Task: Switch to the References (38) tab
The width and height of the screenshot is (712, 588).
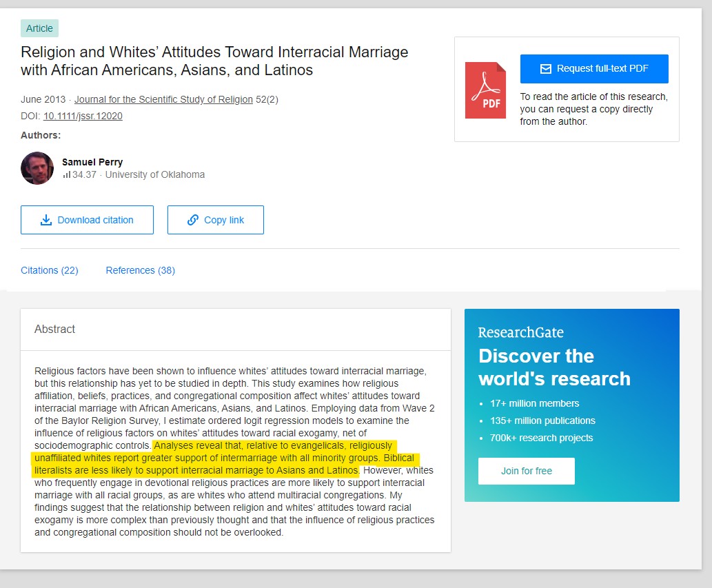Action: [x=141, y=270]
